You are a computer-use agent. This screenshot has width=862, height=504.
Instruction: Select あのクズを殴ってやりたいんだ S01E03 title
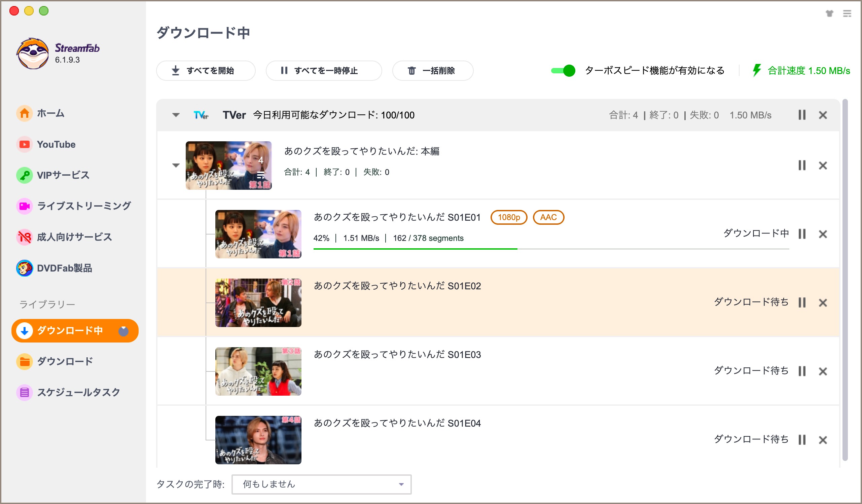[x=397, y=355]
